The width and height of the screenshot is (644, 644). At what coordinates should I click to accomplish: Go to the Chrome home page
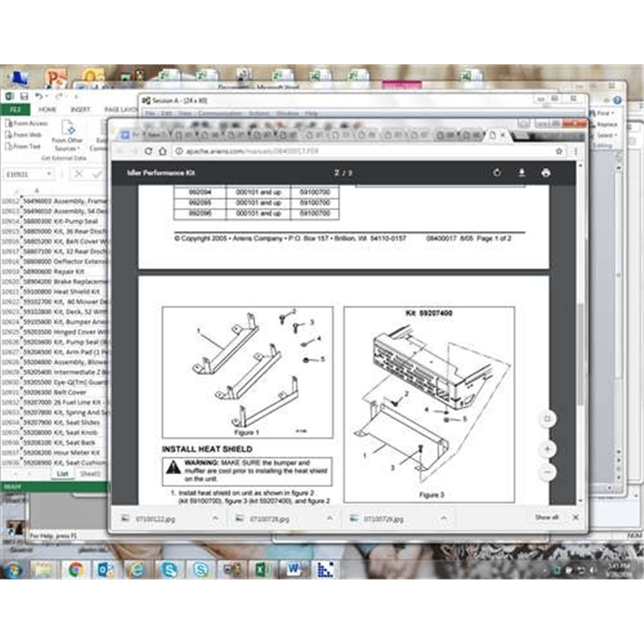point(163,151)
